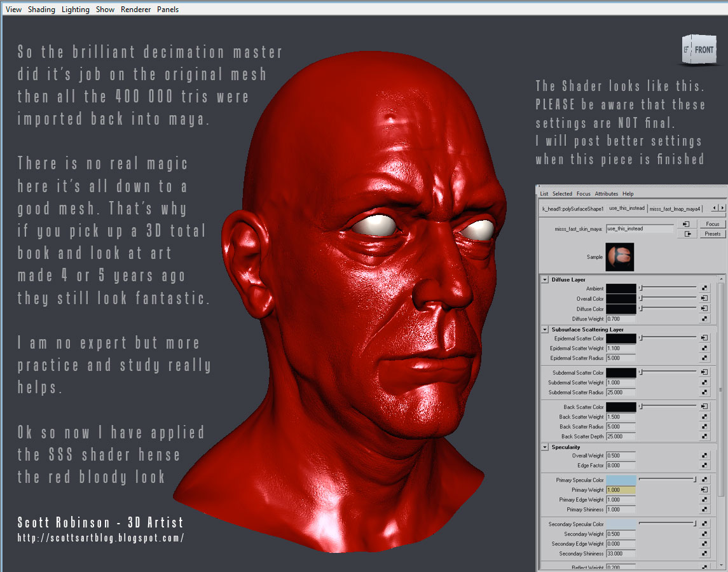Click the Primary Weight input connection icon
The width and height of the screenshot is (728, 572).
[x=704, y=490]
